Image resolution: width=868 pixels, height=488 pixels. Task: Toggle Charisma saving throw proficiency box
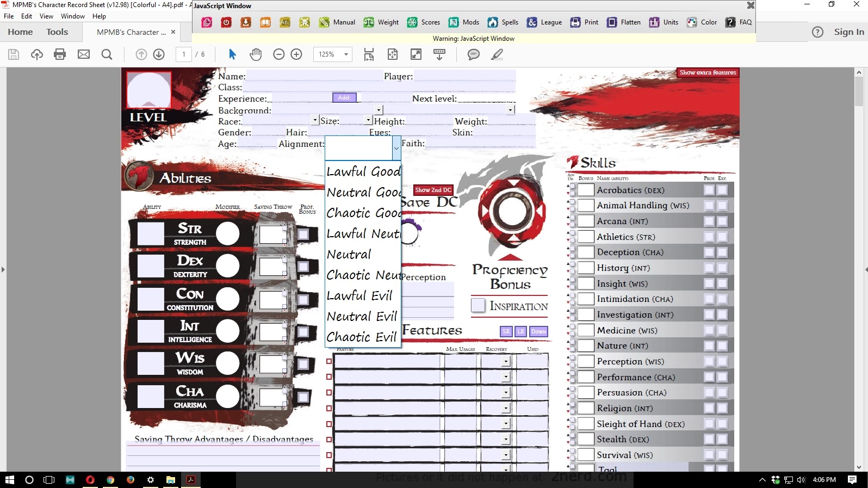[303, 397]
